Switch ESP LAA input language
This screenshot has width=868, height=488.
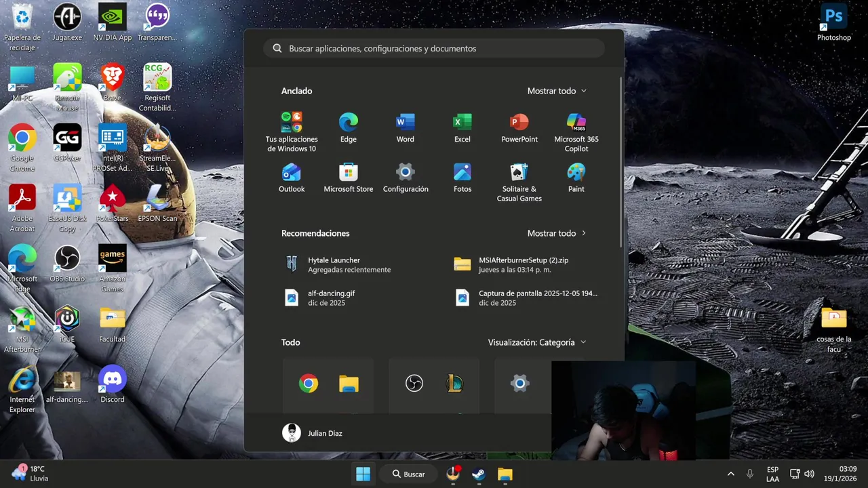[772, 474]
